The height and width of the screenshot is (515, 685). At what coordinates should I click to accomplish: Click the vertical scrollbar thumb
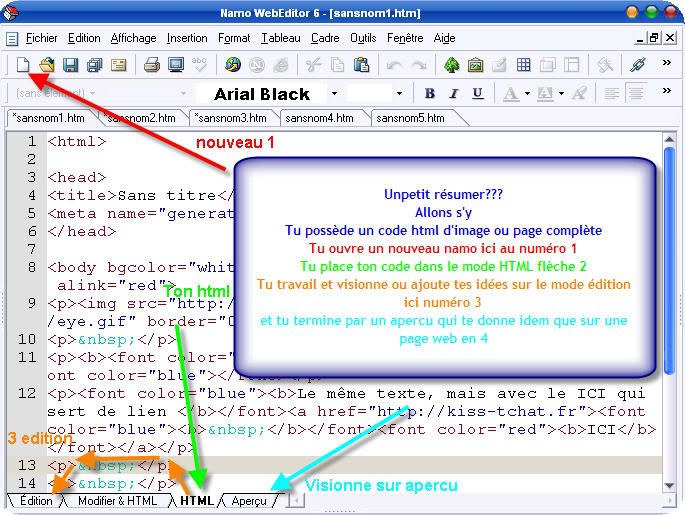pyautogui.click(x=669, y=261)
